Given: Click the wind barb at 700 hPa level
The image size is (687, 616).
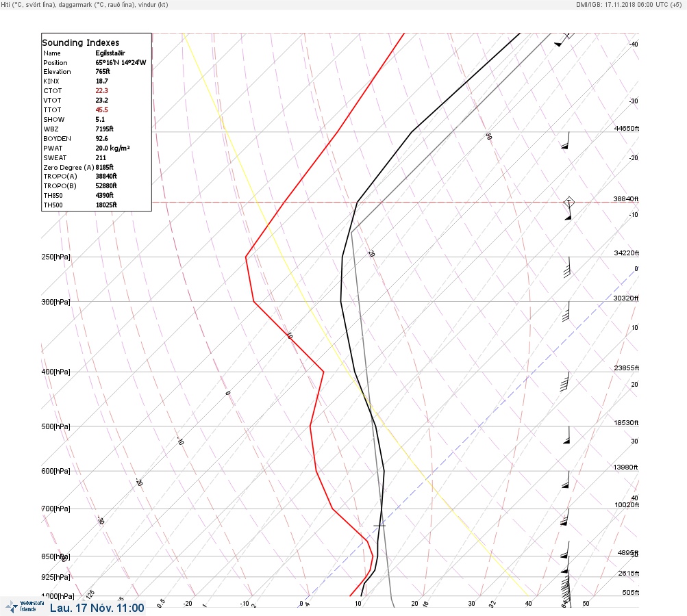Looking at the screenshot, I should [x=565, y=517].
